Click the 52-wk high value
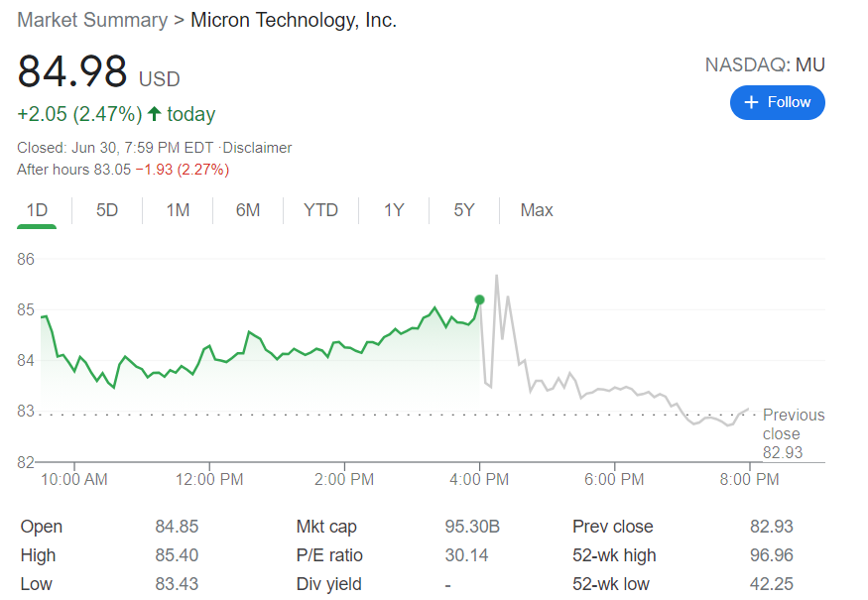Viewport: 868px width, 600px height. 771,555
